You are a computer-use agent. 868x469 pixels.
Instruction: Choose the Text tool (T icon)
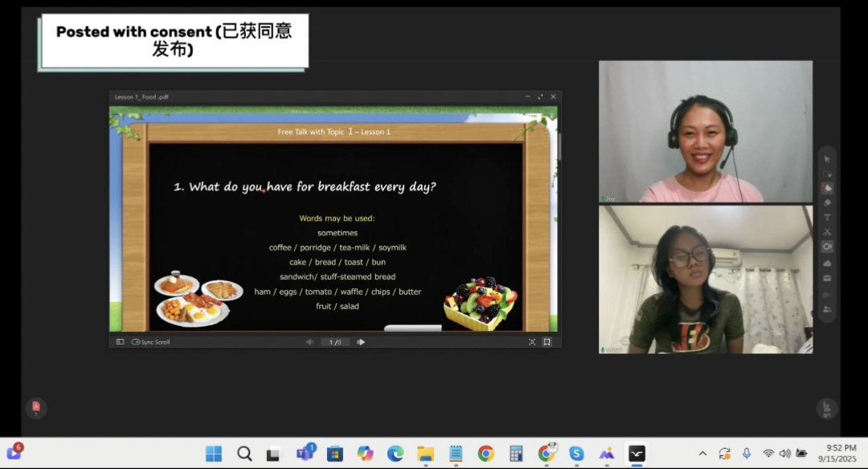[x=827, y=217]
